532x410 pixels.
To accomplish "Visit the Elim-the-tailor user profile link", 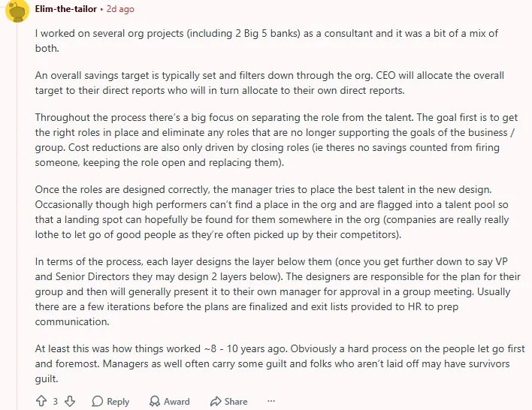I will click(66, 9).
